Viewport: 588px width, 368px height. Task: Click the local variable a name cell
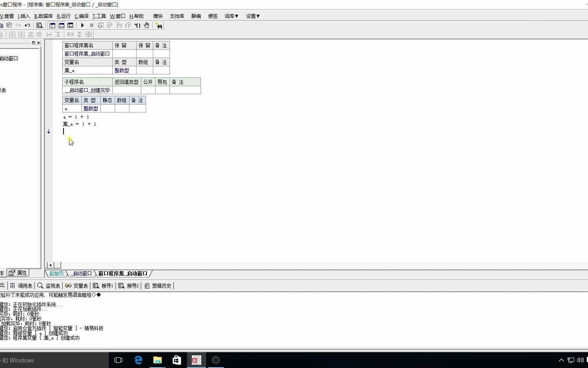(x=72, y=108)
